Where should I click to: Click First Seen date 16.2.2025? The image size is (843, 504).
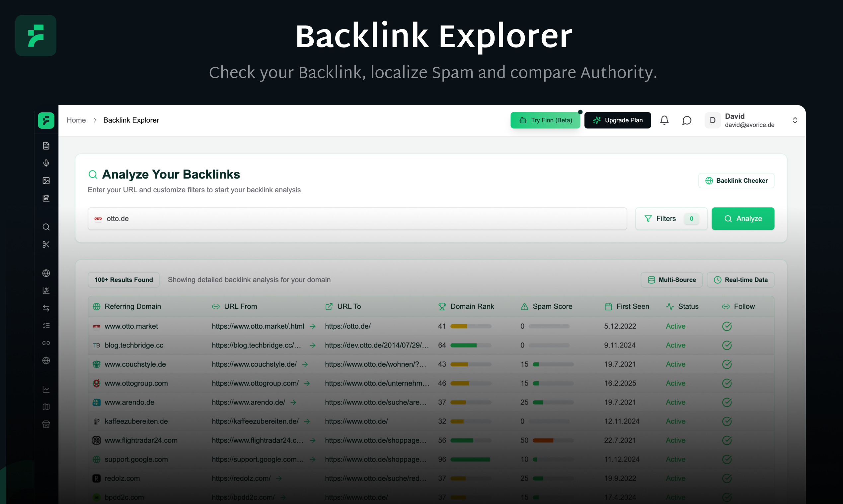[620, 383]
